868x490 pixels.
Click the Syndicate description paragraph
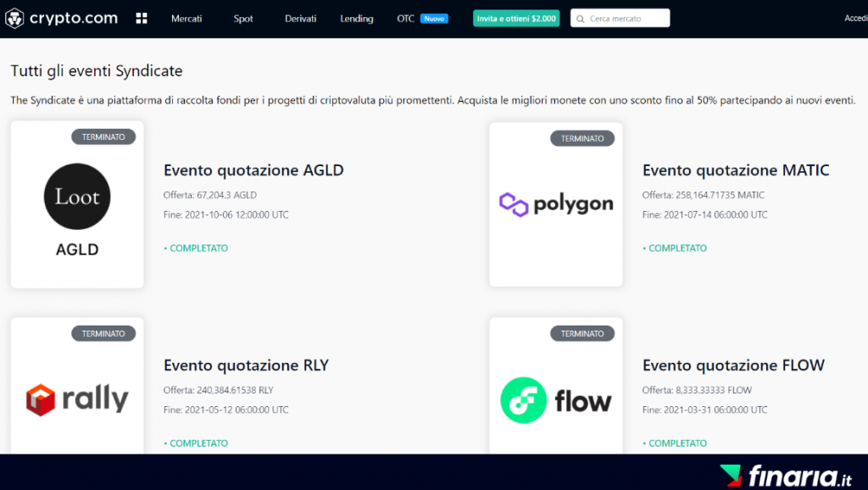(x=433, y=100)
